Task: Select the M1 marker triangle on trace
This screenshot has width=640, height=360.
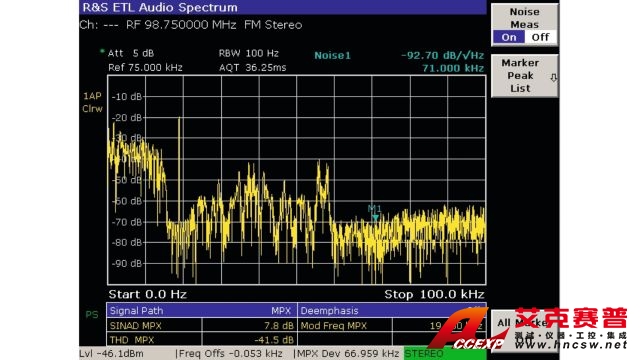Action: [375, 218]
